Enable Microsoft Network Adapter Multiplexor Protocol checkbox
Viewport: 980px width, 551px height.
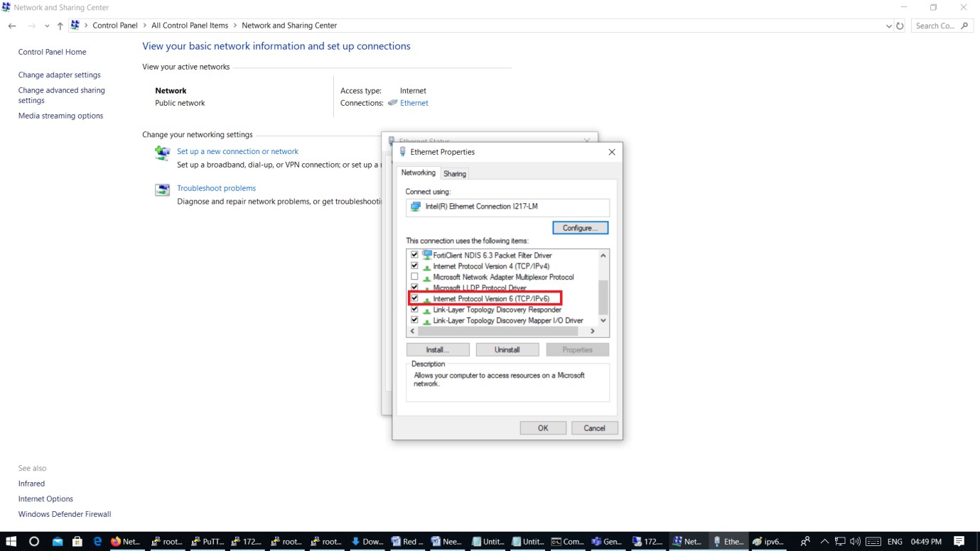414,277
